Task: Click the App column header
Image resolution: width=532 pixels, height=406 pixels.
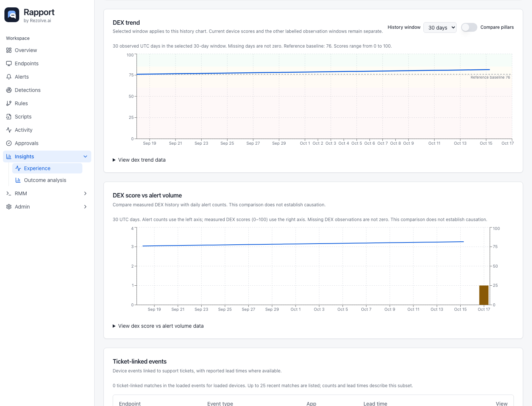Action: click(311, 404)
